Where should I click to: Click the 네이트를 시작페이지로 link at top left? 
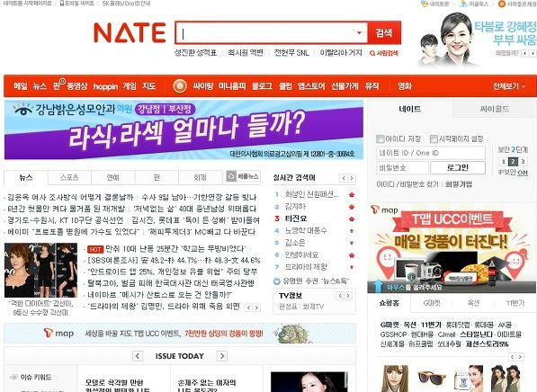tap(27, 3)
